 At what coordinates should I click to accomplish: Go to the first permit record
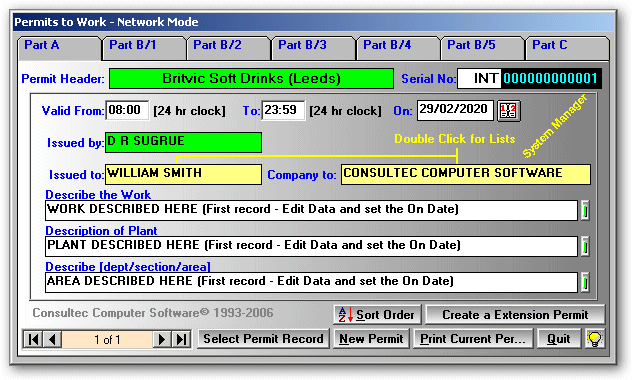33,339
